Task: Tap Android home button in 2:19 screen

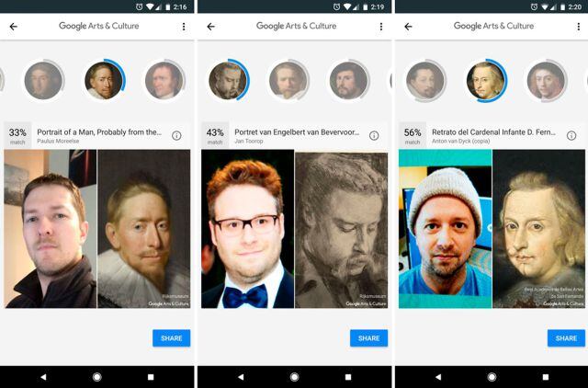Action: click(294, 377)
